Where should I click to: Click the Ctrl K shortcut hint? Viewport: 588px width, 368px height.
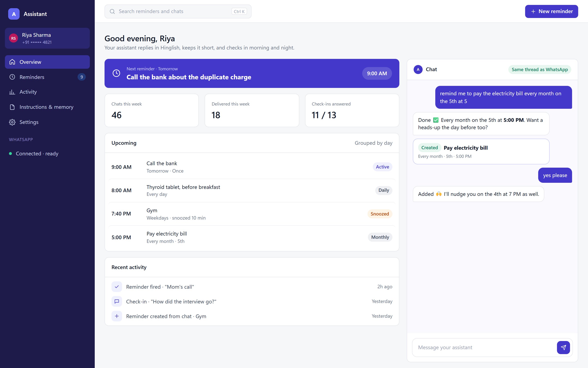[239, 11]
